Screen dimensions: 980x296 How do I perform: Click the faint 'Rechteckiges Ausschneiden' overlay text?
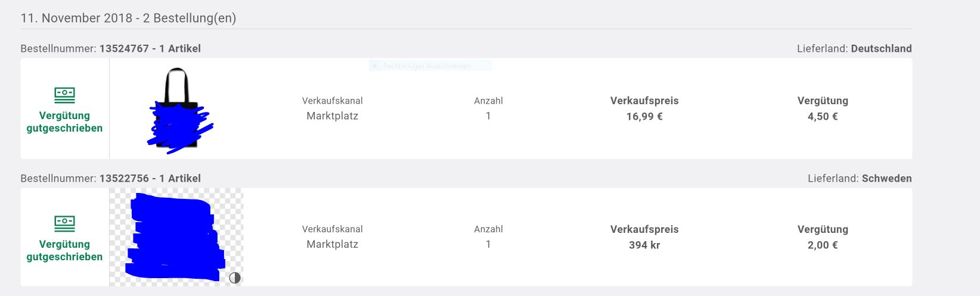(427, 66)
